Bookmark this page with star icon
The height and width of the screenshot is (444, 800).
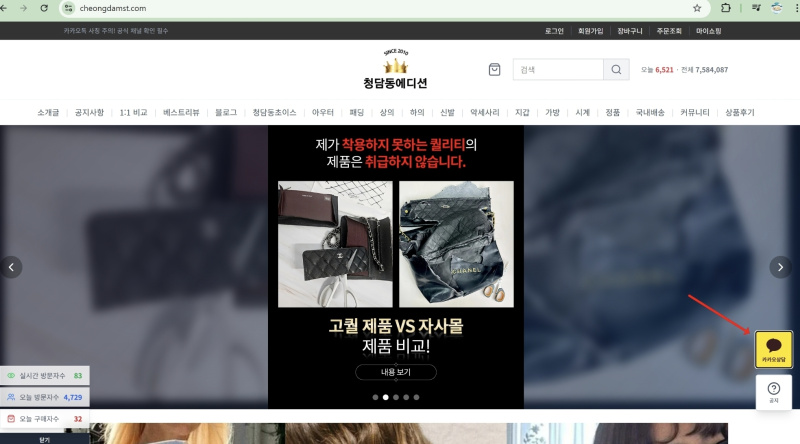click(x=697, y=8)
